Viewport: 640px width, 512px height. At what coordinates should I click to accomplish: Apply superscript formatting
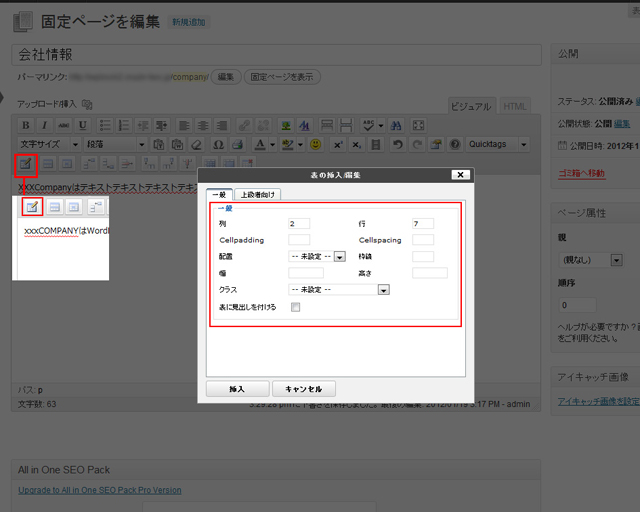338,144
